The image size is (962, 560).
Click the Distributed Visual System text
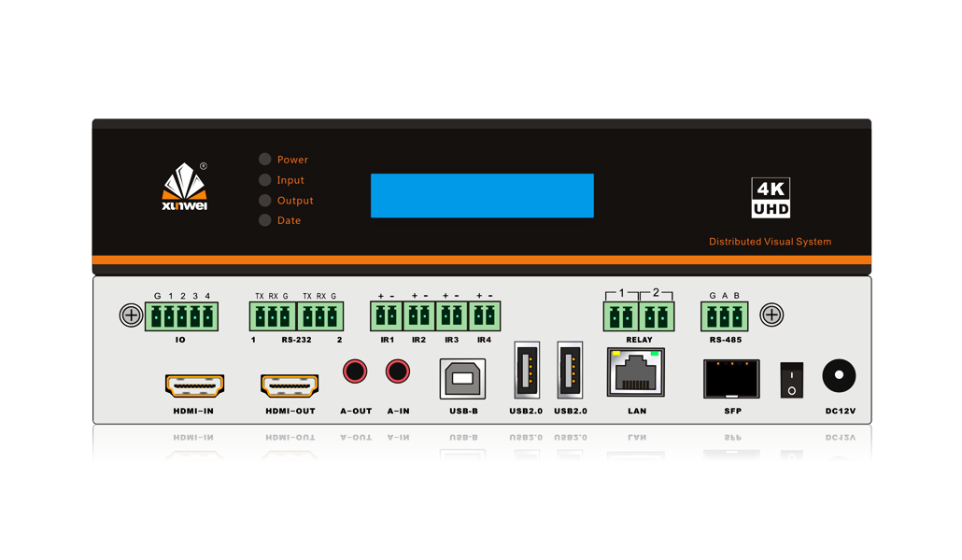(770, 242)
